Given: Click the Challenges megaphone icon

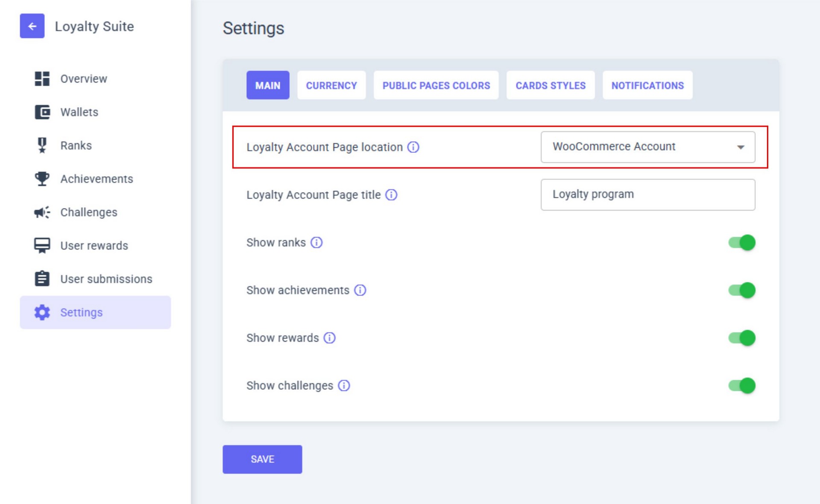Looking at the screenshot, I should click(42, 212).
